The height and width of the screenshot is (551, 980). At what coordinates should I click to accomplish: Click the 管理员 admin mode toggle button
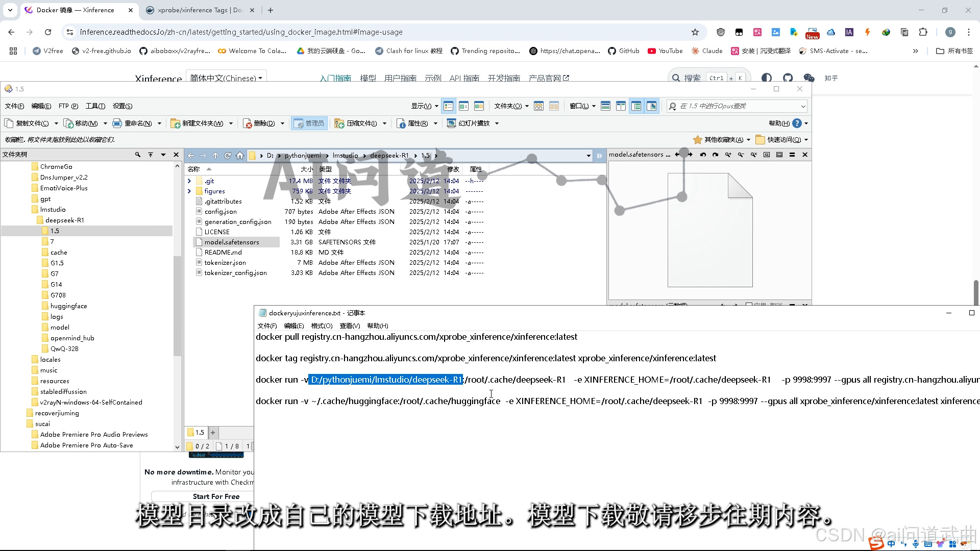coord(309,123)
